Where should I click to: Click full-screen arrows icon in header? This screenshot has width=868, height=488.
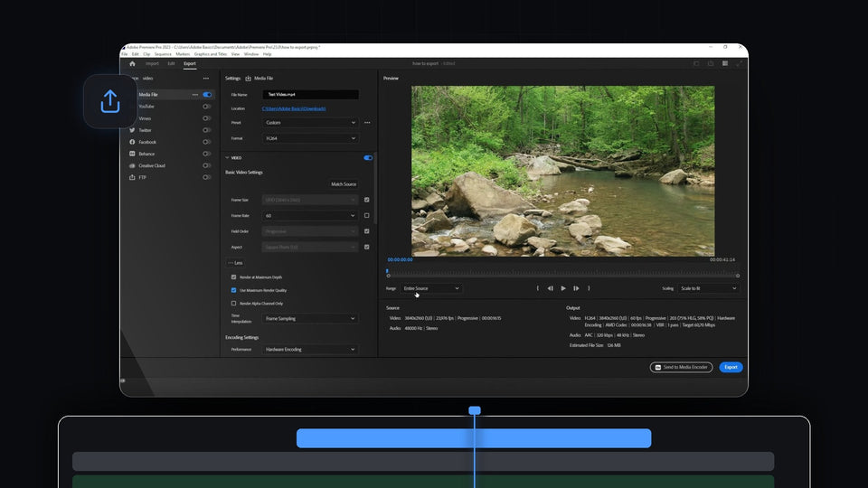tap(739, 63)
